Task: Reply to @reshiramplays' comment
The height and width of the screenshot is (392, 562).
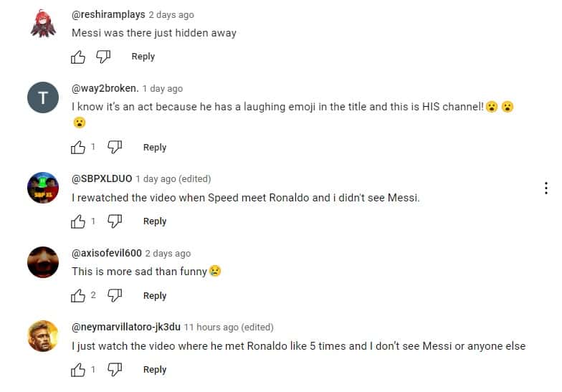Action: [143, 57]
